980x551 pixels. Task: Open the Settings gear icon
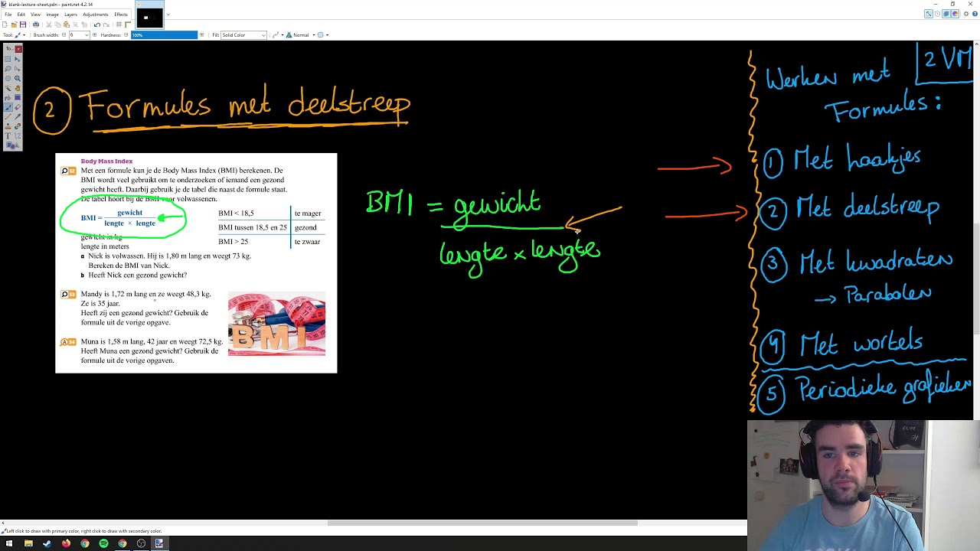966,14
